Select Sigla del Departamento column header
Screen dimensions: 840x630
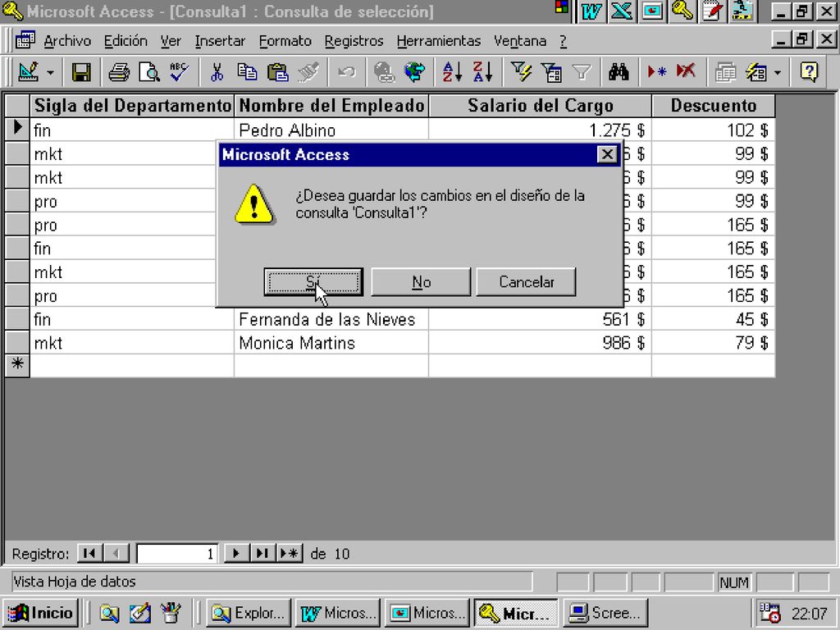pos(132,106)
